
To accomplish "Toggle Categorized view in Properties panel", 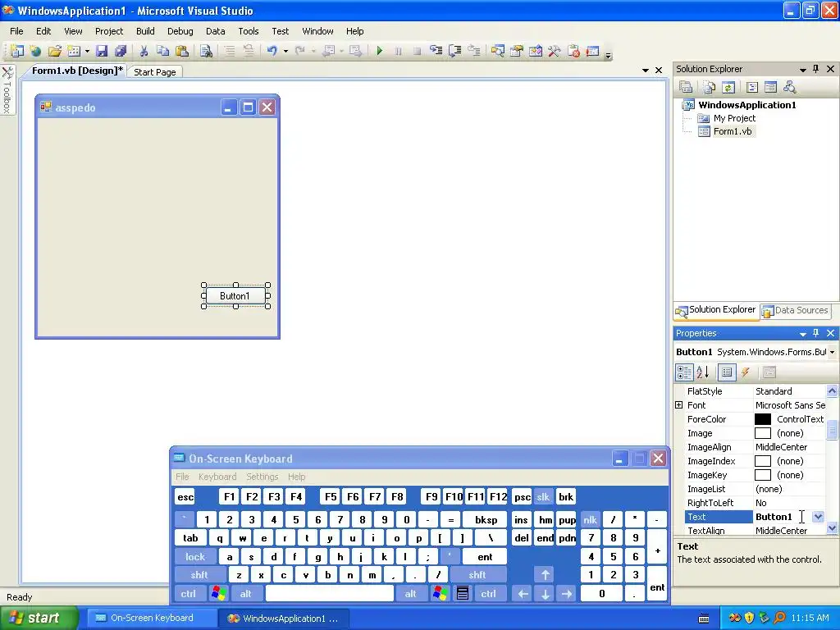I will click(x=684, y=372).
